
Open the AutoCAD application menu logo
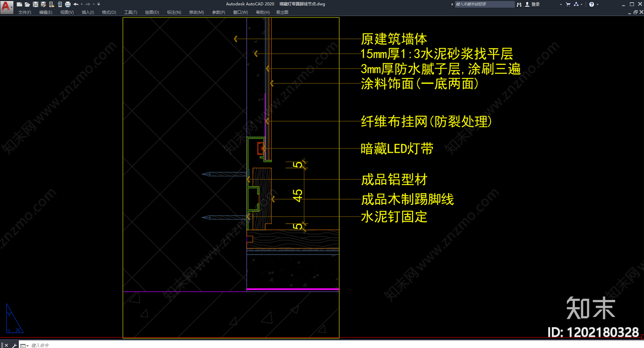[x=6, y=7]
